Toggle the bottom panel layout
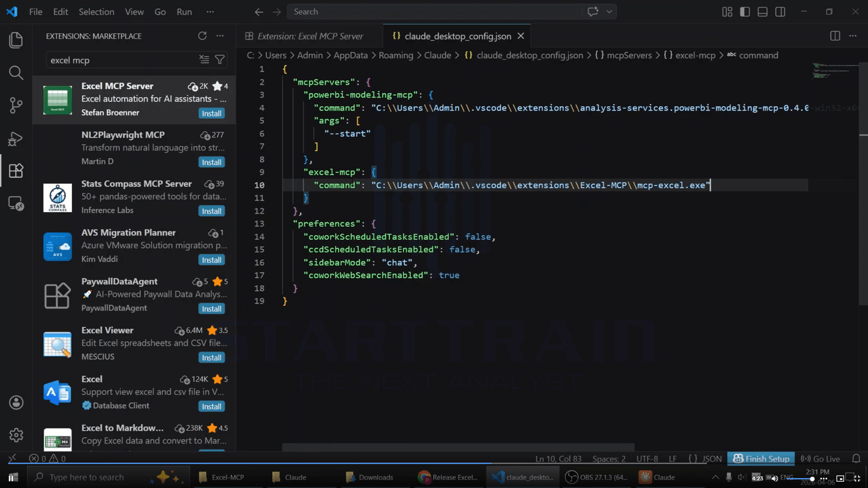Viewport: 868px width, 488px height. pos(763,12)
